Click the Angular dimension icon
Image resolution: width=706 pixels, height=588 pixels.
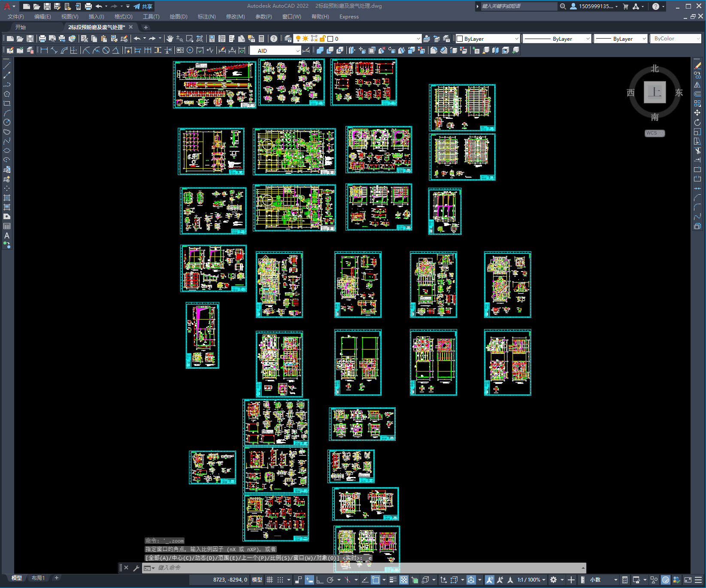point(116,50)
